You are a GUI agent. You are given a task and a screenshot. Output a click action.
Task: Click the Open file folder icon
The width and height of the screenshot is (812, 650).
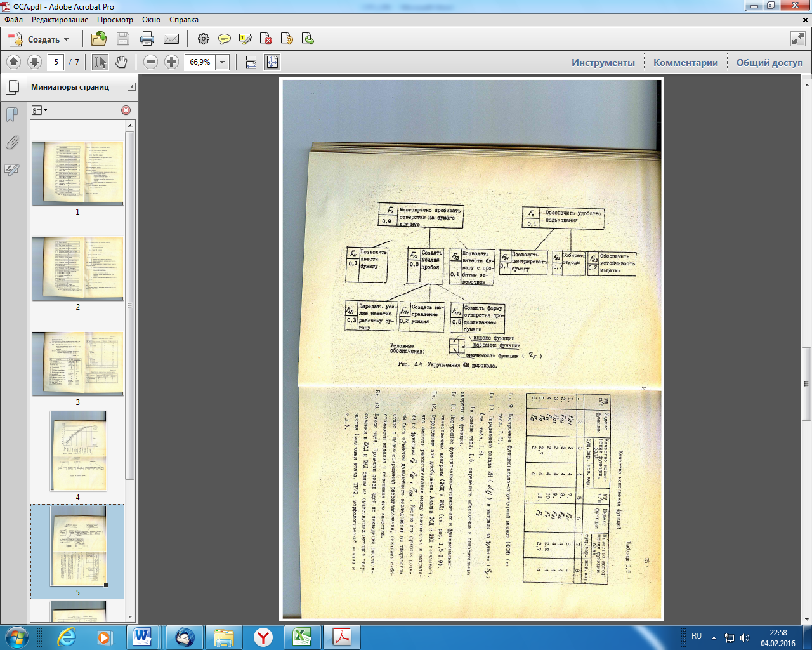coord(99,39)
